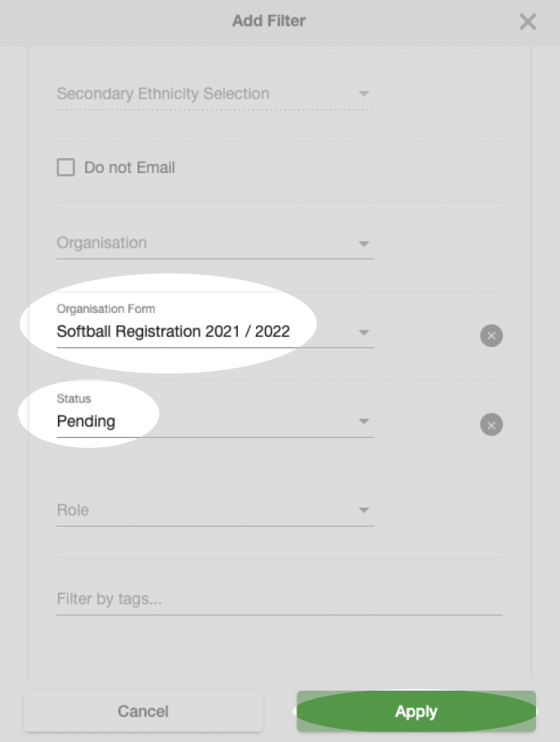This screenshot has height=742, width=560.
Task: Click the Pending status value
Action: (86, 422)
